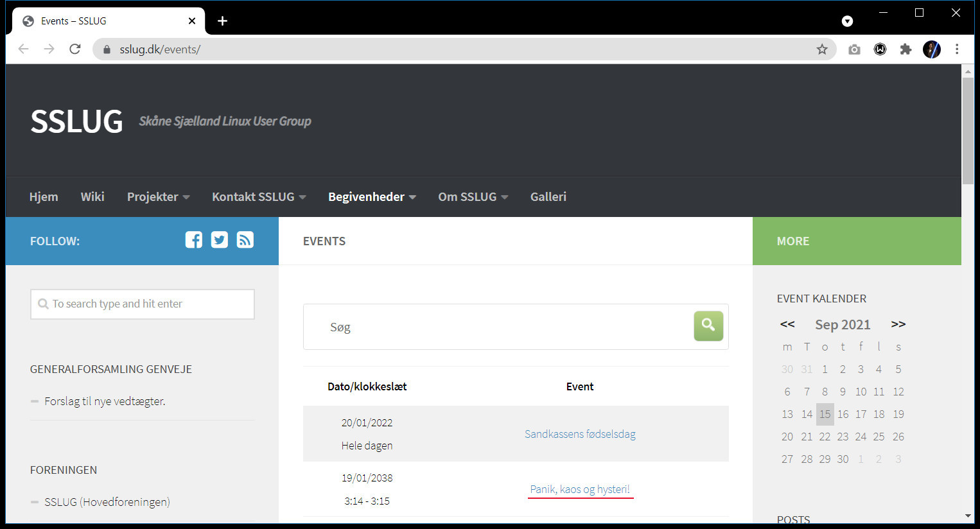Click Dato/klokkeslæt column header

tap(367, 386)
